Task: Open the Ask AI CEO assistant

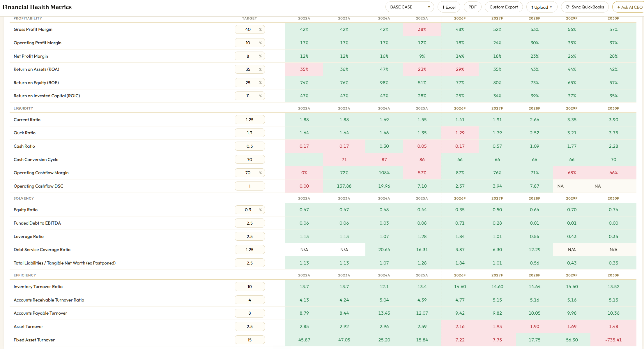Action: tap(629, 7)
